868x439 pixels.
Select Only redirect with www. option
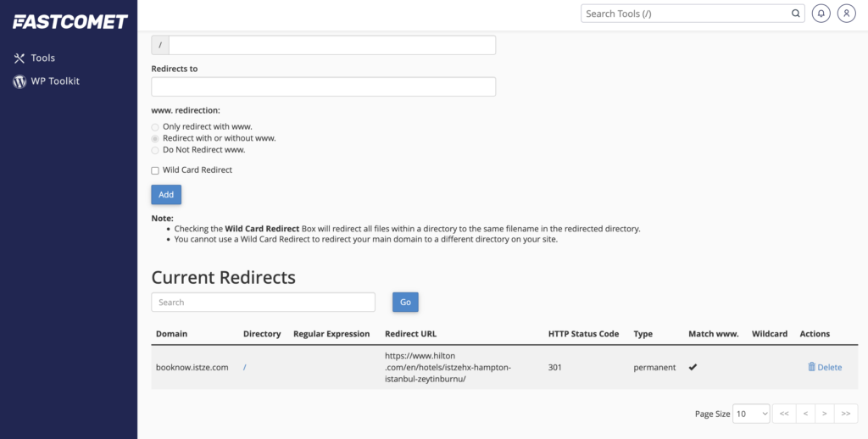click(x=155, y=127)
